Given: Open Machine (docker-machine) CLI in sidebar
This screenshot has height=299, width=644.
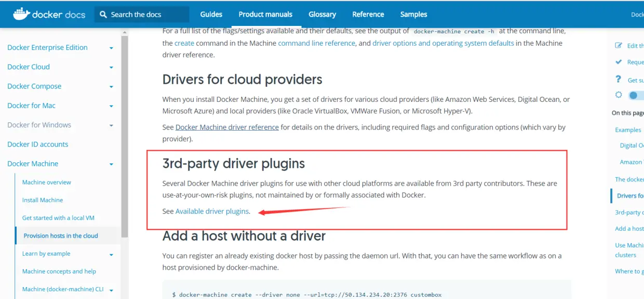Looking at the screenshot, I should point(63,289).
